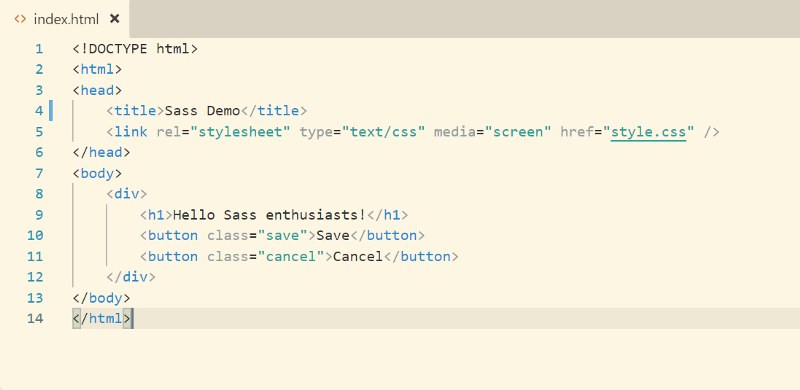Click the HTML file icon on the index.html tab

(x=20, y=19)
